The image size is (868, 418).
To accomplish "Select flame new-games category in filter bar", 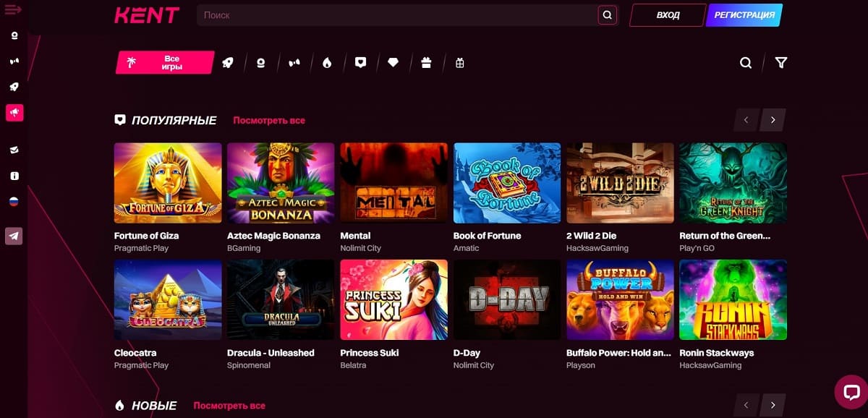I will 327,63.
